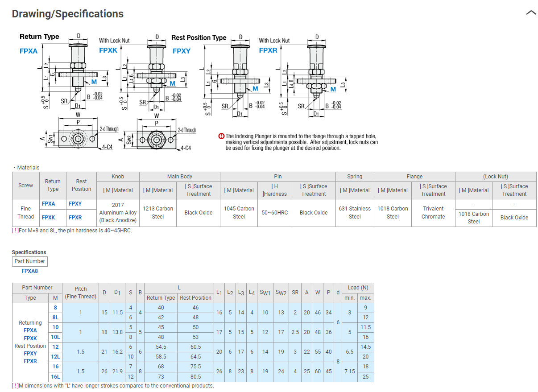Click FPXR under Rest Position in specifications Type column
The image size is (538, 392).
[x=30, y=361]
